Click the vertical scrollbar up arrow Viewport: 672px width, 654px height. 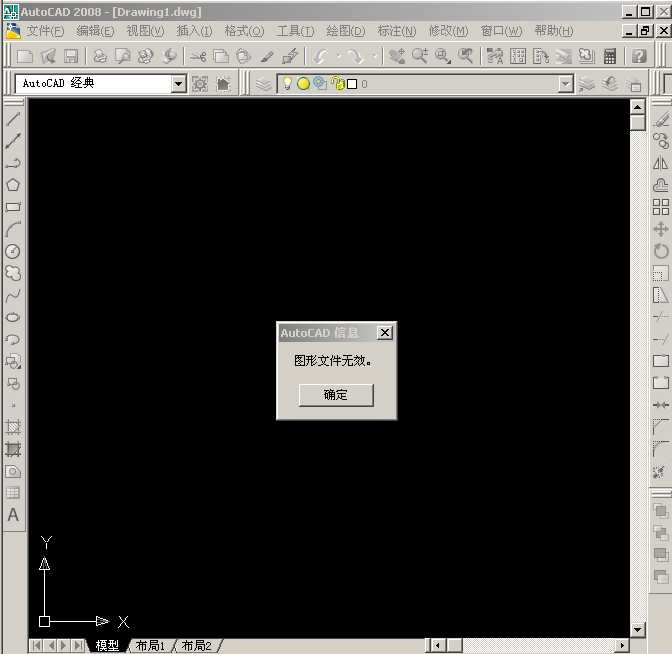(638, 107)
